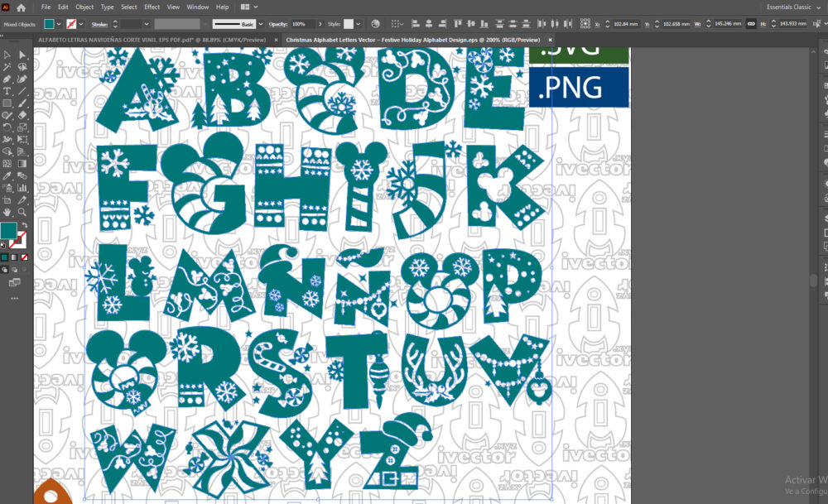Open the Basic brush definition dropdown
The height and width of the screenshot is (504, 828).
coord(260,24)
